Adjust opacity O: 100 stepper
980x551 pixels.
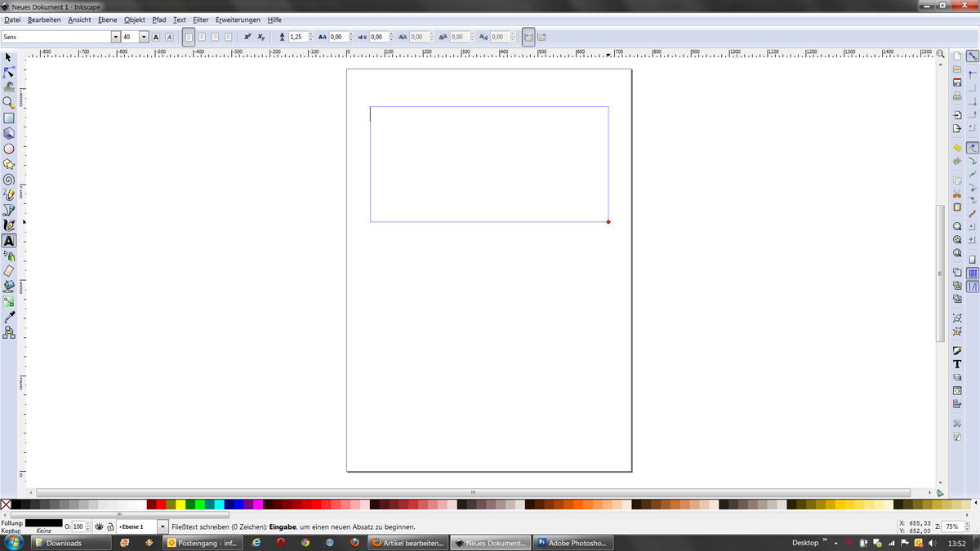pyautogui.click(x=89, y=527)
